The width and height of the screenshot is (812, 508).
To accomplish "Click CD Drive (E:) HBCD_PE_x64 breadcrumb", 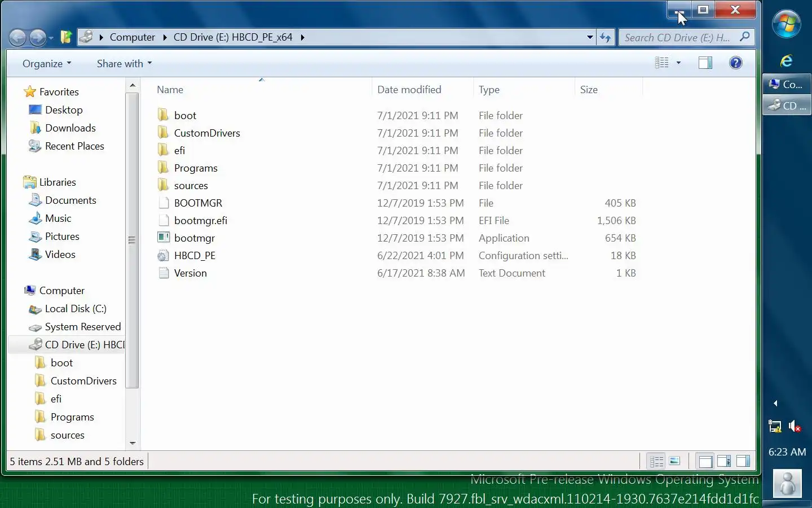I will (x=233, y=37).
